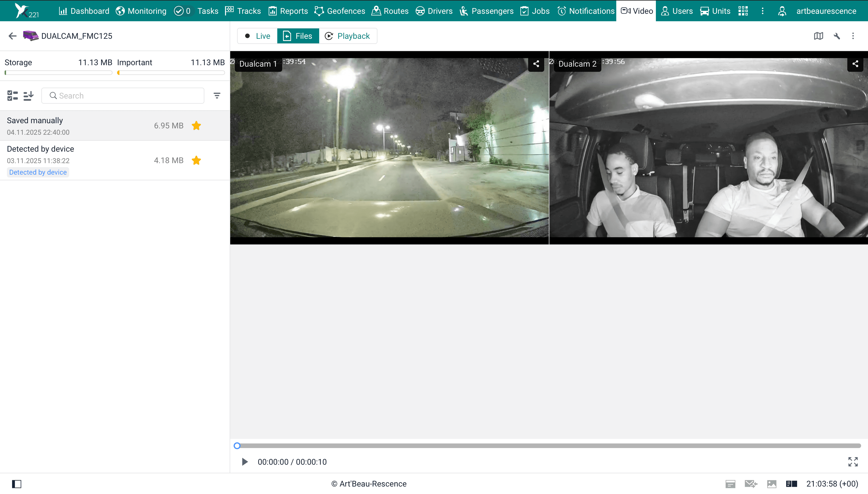868x494 pixels.
Task: Switch to the Playback tab
Action: [x=348, y=36]
